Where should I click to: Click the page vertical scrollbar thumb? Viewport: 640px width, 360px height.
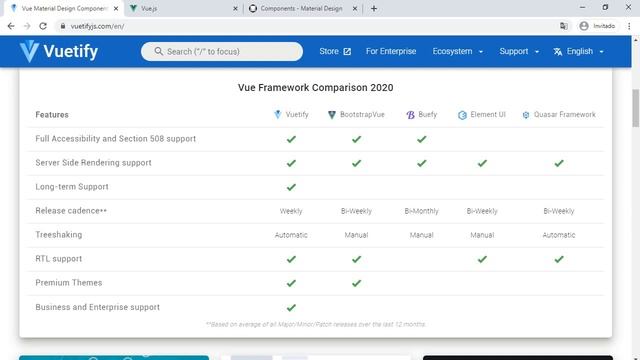(x=636, y=108)
